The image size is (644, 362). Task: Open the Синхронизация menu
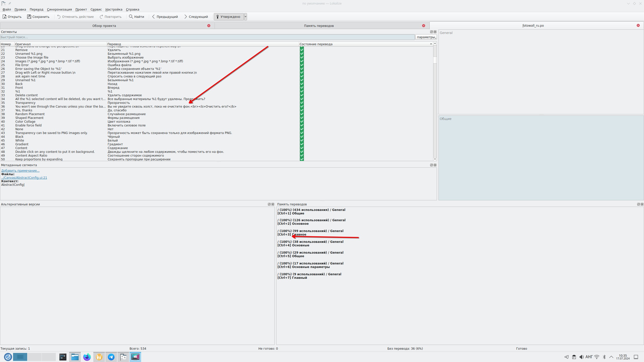coord(59,9)
